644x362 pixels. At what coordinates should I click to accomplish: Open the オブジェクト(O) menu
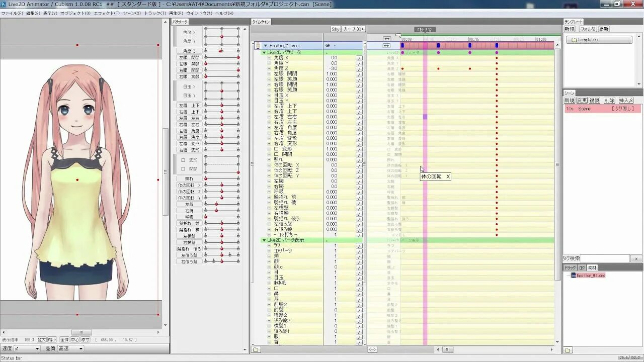[x=76, y=13]
